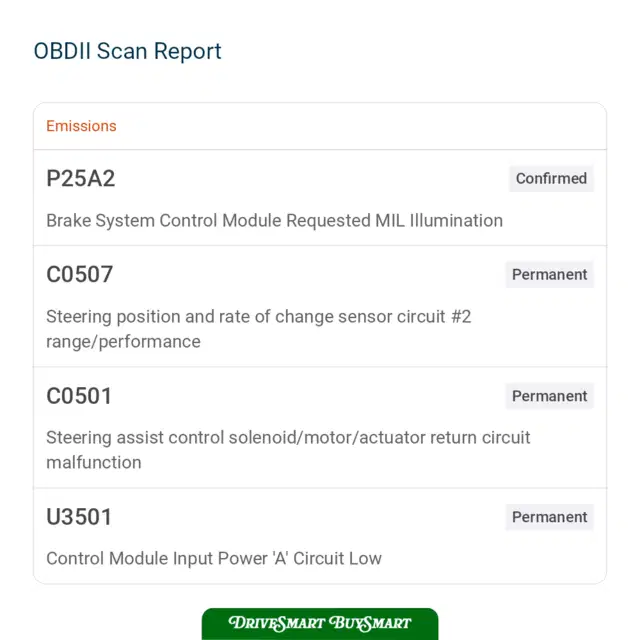Click the DriveSmart logo text

tap(277, 623)
